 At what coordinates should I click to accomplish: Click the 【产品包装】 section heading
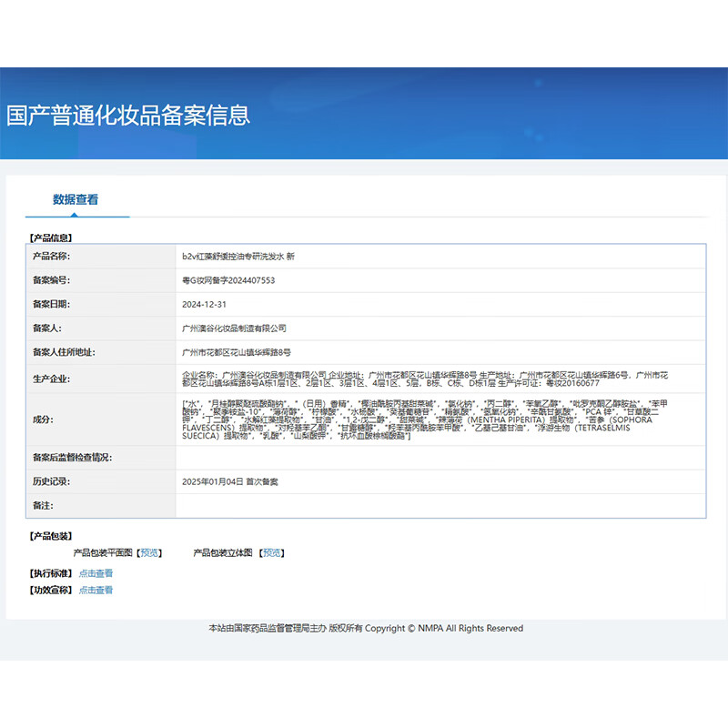point(50,536)
